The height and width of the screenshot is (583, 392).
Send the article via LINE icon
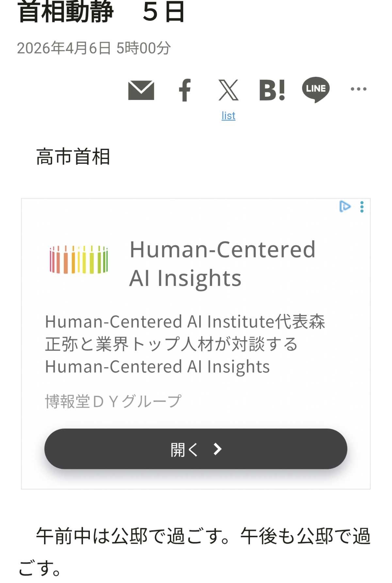coord(316,89)
